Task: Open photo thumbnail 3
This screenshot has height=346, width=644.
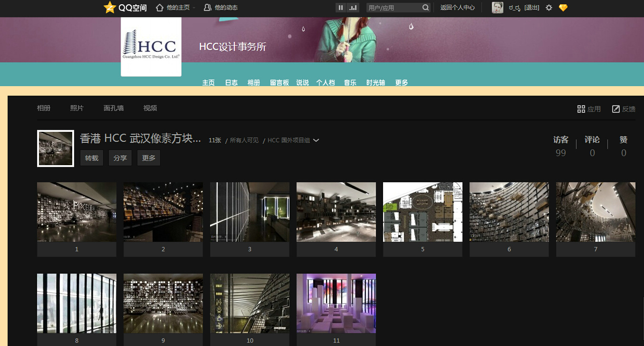Action: (250, 212)
